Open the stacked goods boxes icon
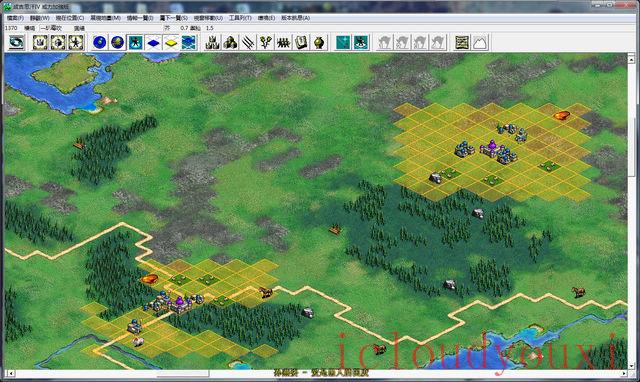Screen dimensions: 640x382 pyautogui.click(x=230, y=42)
